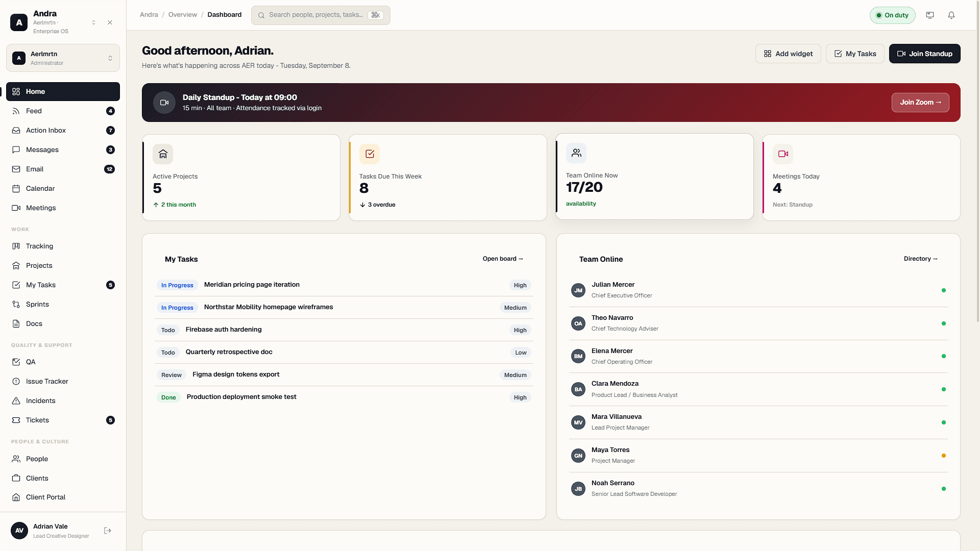
Task: Click the Team Online Now people icon
Action: (576, 153)
